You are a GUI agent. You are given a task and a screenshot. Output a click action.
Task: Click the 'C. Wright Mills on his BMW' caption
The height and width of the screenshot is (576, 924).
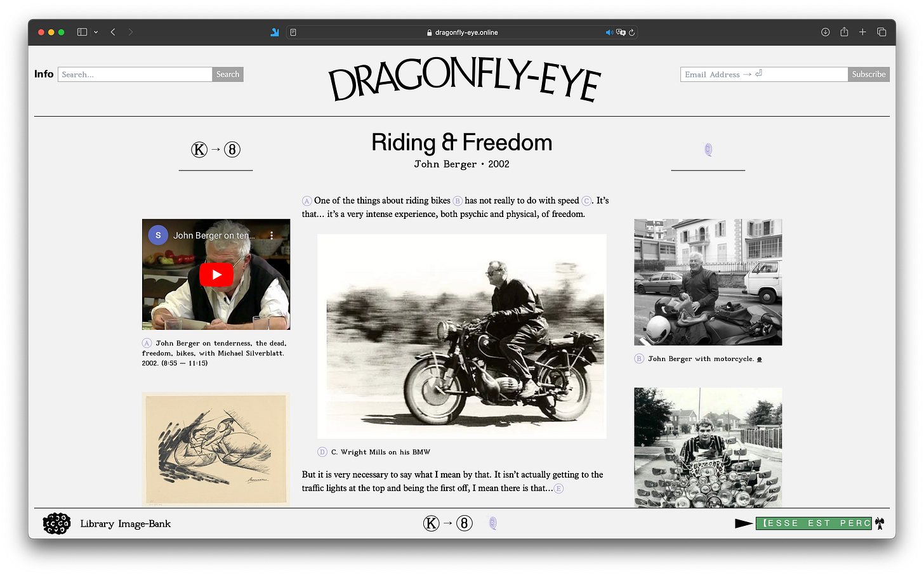pos(381,452)
